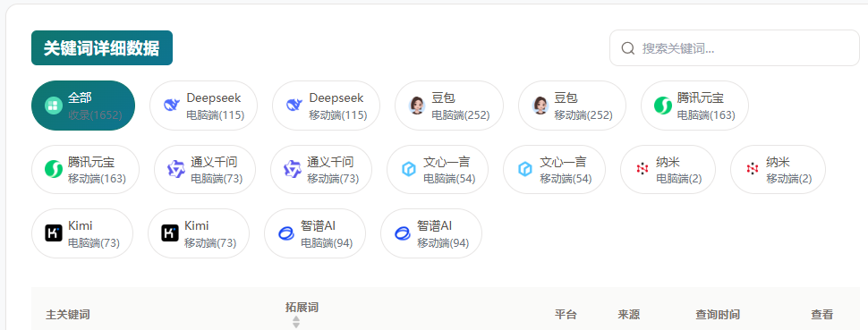
Task: Select 豆包 移动端(252) filter
Action: point(572,106)
